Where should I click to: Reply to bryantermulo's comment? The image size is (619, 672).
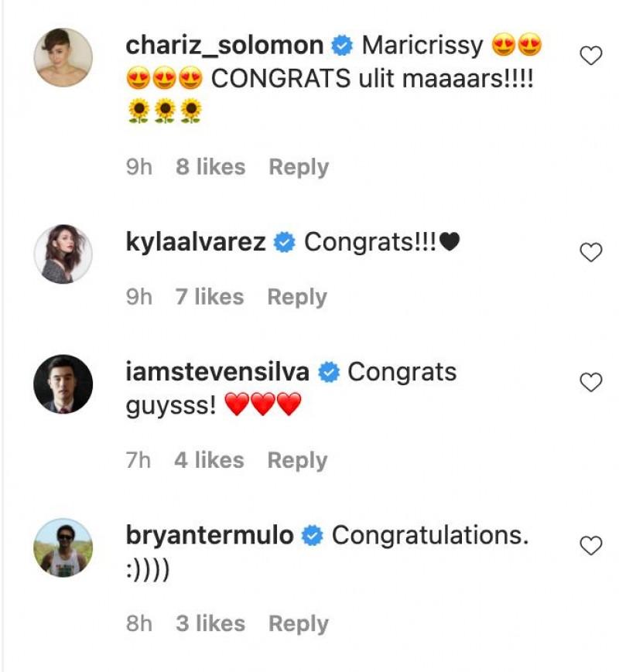click(299, 623)
